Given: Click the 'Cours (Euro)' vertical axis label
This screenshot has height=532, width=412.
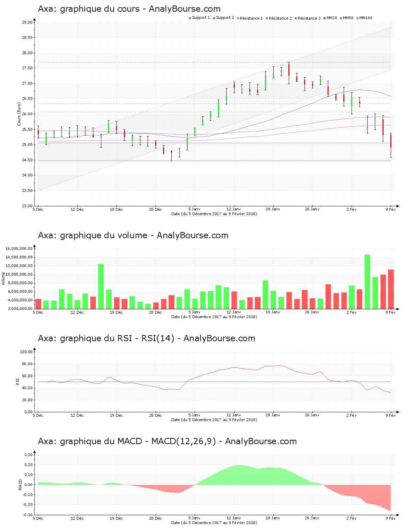Looking at the screenshot, I should (x=19, y=114).
